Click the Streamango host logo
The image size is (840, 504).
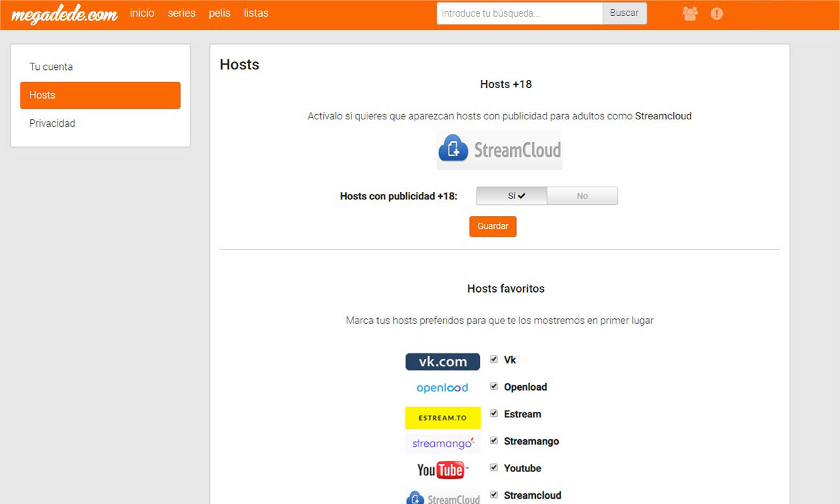pos(443,443)
